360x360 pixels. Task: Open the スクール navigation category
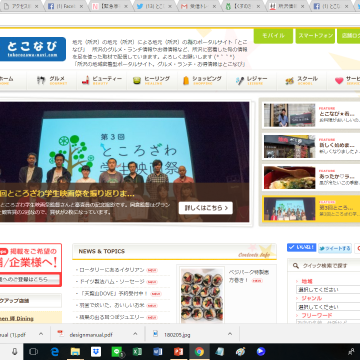pyautogui.click(x=302, y=80)
